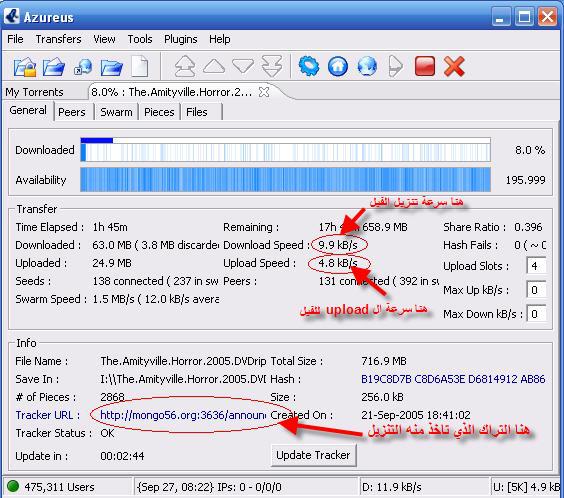Click the blue gear toolbar icon
This screenshot has height=498, width=564.
[x=309, y=66]
